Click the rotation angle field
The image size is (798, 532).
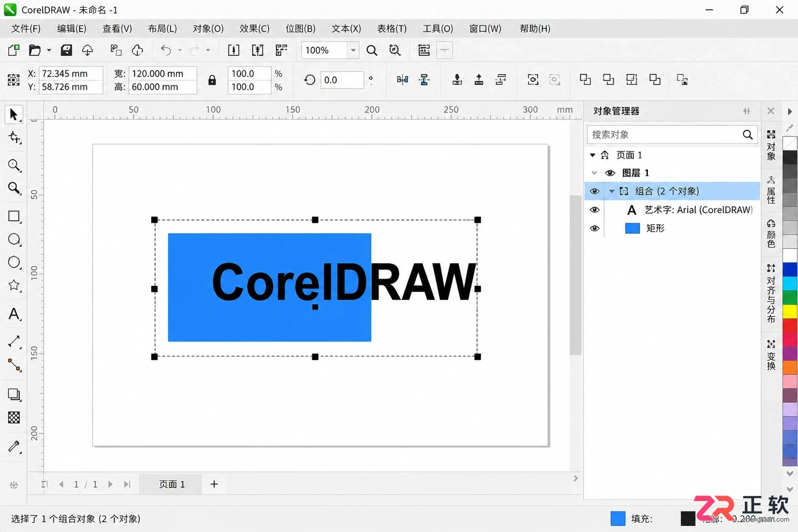tap(342, 80)
